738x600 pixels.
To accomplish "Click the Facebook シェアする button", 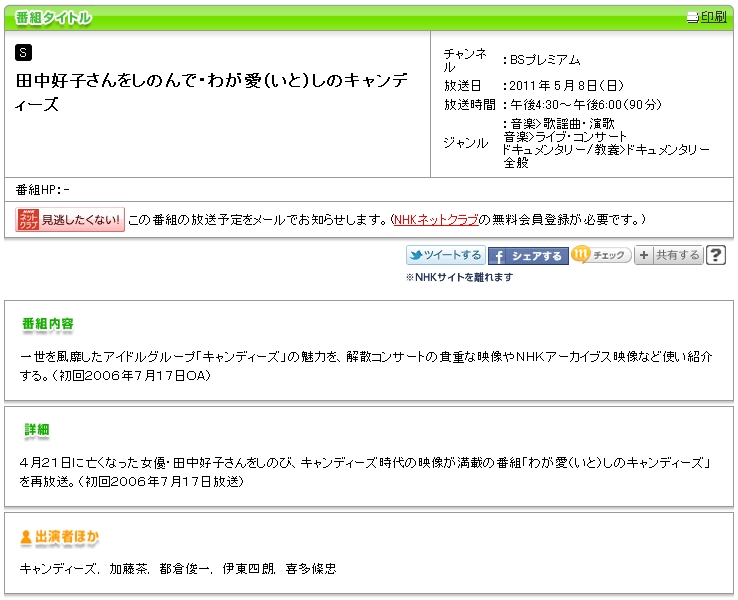I will click(x=528, y=256).
